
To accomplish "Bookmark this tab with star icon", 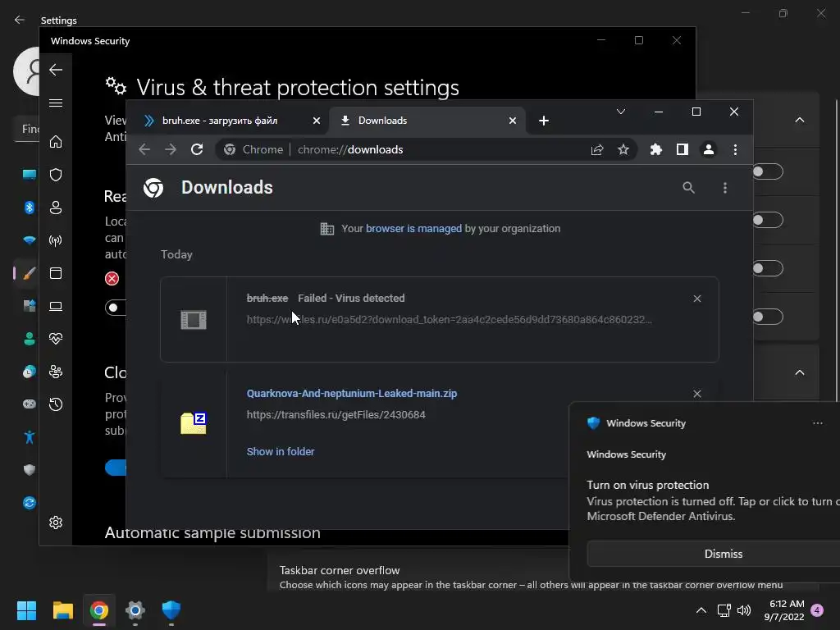I will pyautogui.click(x=623, y=150).
